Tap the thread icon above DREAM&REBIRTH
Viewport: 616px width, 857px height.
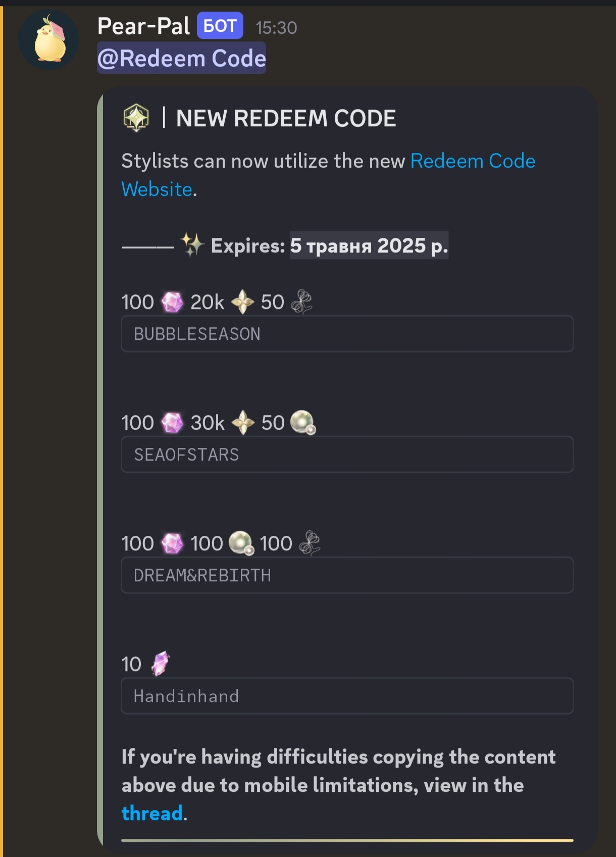coord(310,543)
